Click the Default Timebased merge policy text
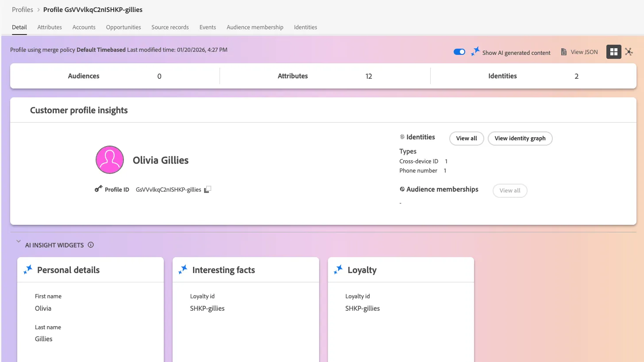Image resolution: width=644 pixels, height=362 pixels. [101, 50]
